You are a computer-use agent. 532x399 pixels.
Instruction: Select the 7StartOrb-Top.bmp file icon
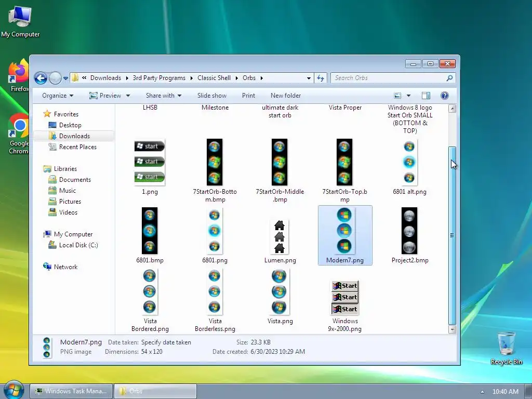point(344,162)
